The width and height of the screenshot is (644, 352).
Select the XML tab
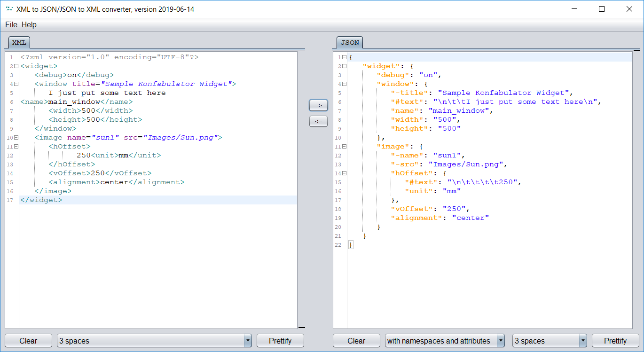tap(19, 42)
